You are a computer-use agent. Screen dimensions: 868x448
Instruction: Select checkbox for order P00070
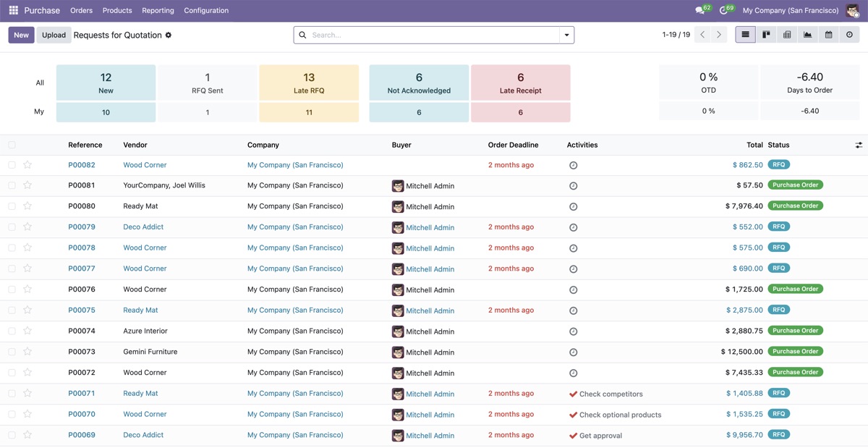click(x=12, y=415)
